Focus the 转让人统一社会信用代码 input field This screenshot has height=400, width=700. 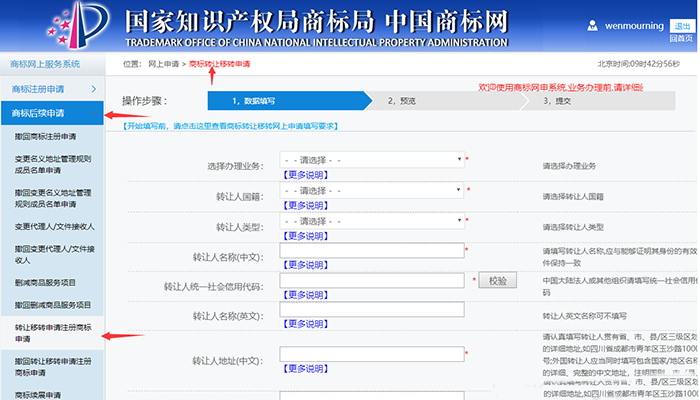tap(372, 280)
